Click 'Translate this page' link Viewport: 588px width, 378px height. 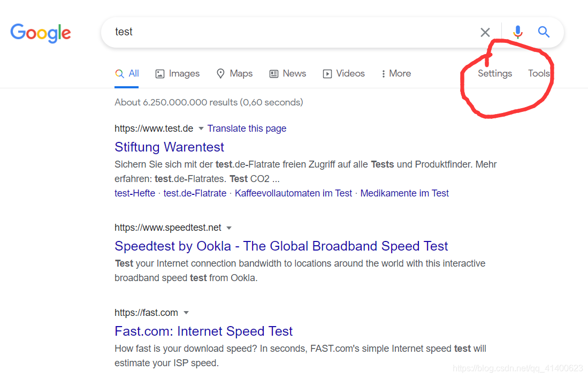click(x=247, y=128)
